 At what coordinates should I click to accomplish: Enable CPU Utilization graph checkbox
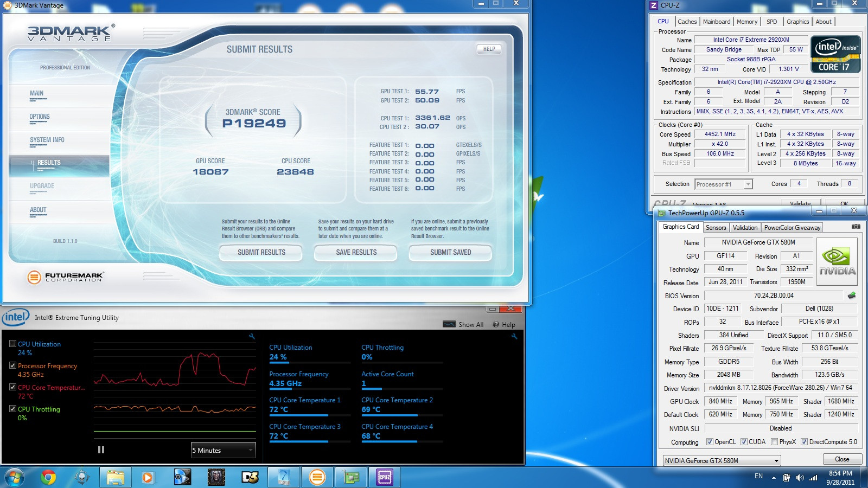(x=12, y=344)
